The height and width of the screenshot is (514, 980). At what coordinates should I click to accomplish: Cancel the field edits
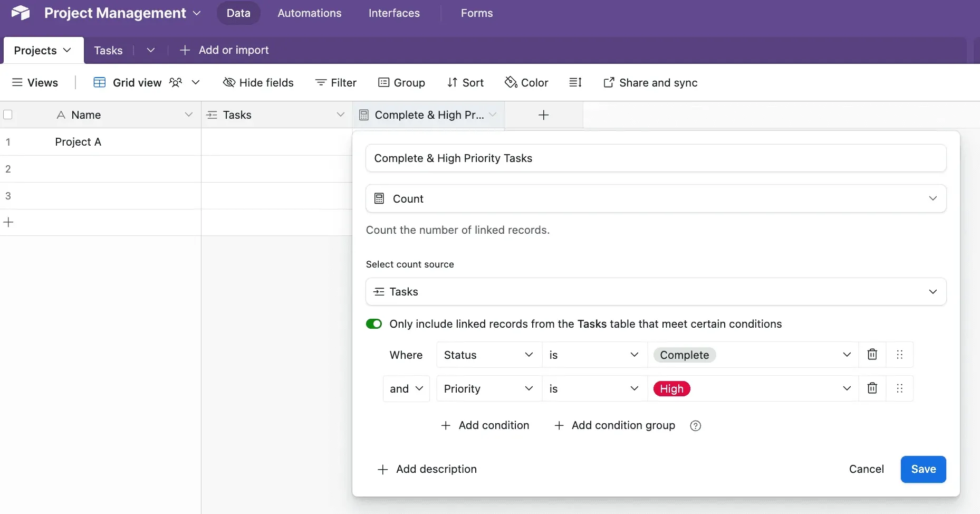tap(866, 469)
